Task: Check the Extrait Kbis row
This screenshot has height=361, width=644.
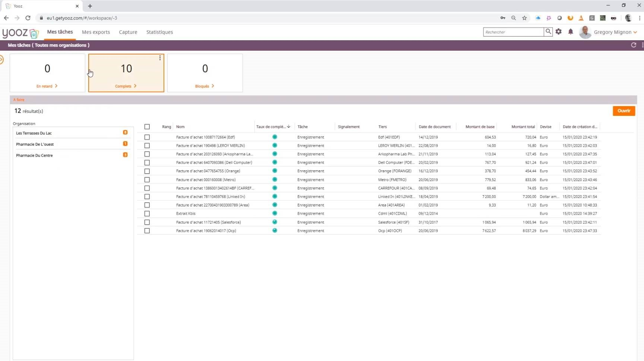Action: pos(147,214)
